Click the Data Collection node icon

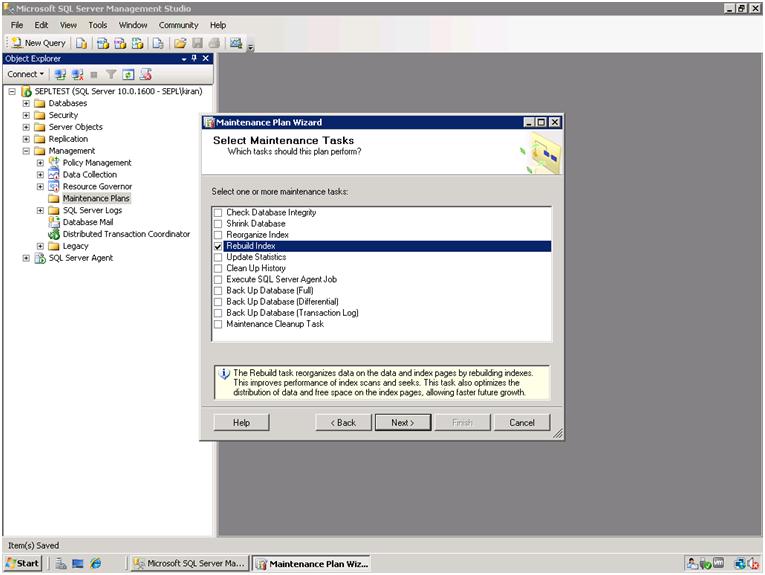pyautogui.click(x=54, y=175)
